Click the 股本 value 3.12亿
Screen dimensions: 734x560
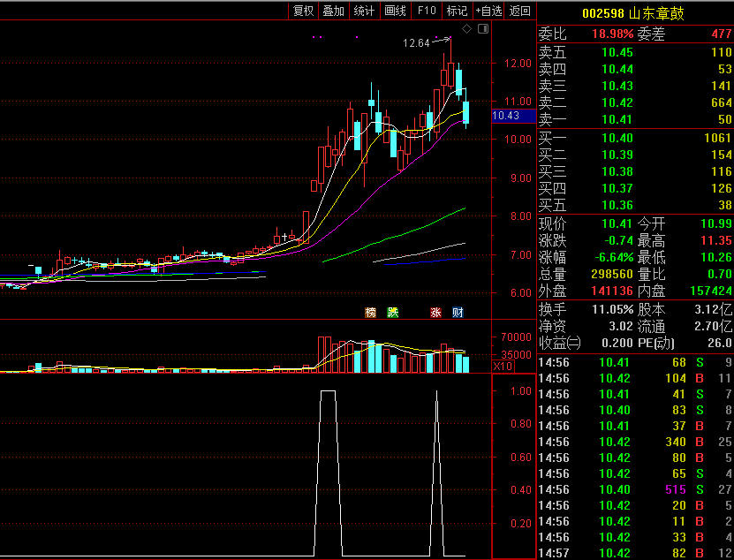click(x=713, y=310)
